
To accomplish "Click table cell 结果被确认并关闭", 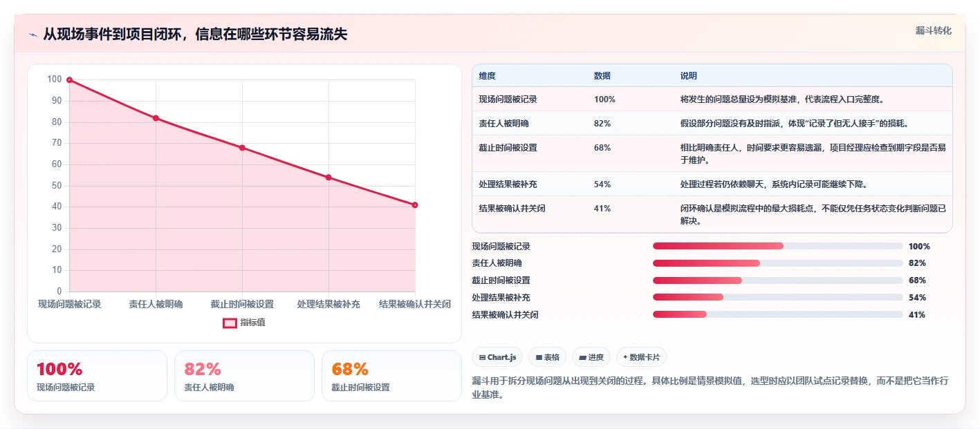I will point(512,209).
